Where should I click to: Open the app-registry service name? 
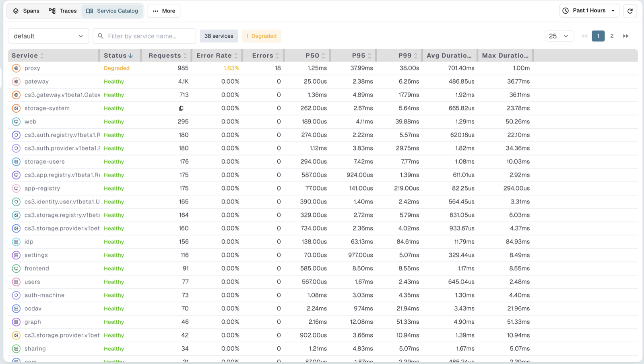tap(42, 188)
